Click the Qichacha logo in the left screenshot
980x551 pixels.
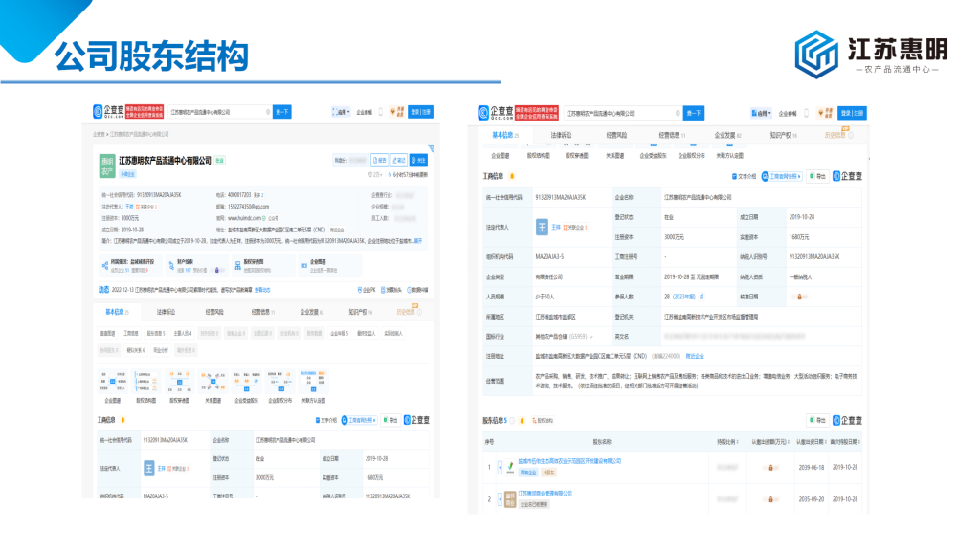(x=109, y=112)
